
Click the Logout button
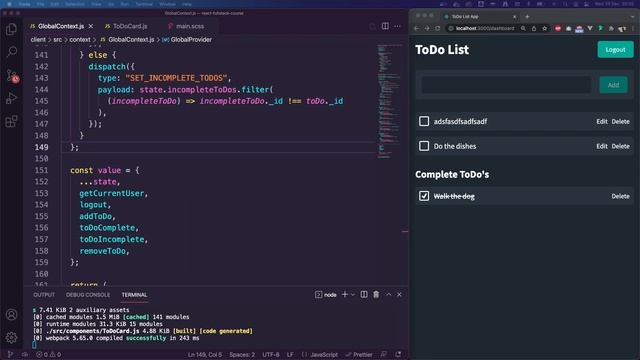click(616, 49)
